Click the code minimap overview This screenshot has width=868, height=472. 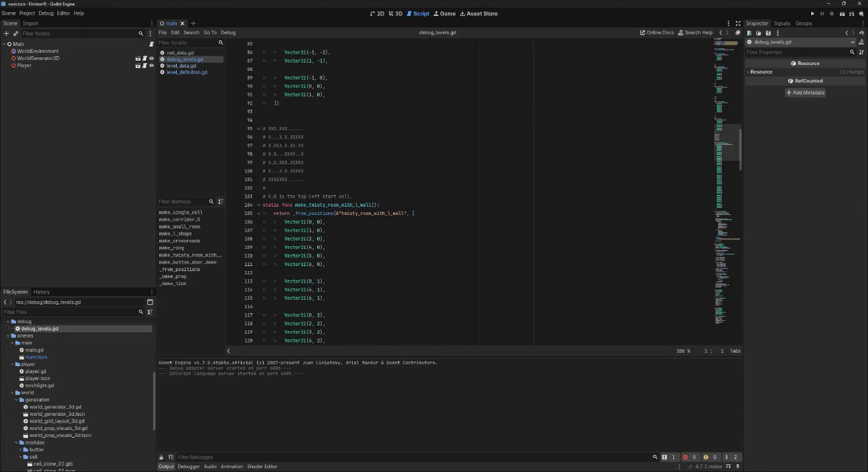(726, 191)
